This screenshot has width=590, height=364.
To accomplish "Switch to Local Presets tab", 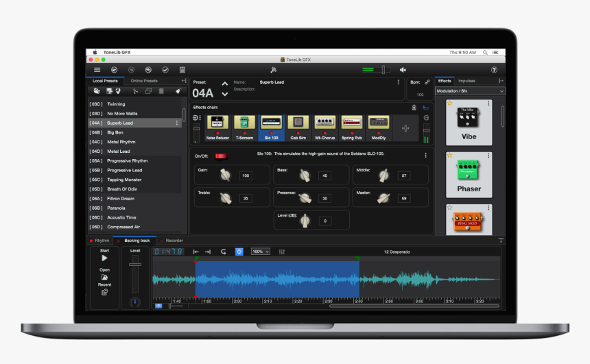I will (105, 81).
